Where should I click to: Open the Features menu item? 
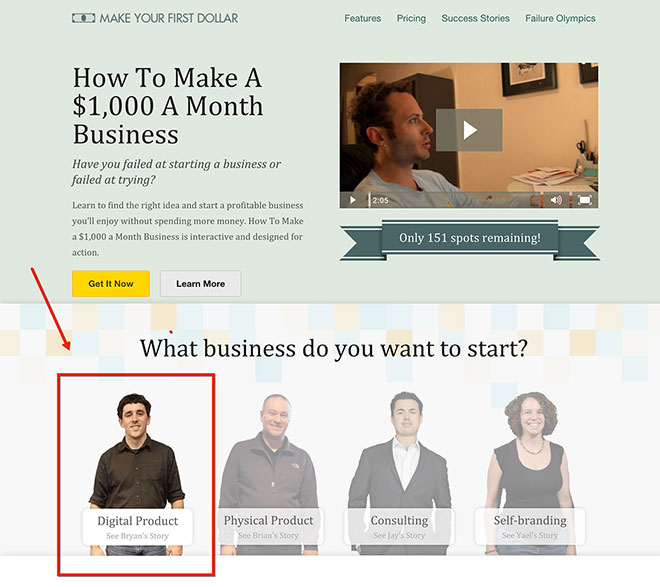pos(362,19)
